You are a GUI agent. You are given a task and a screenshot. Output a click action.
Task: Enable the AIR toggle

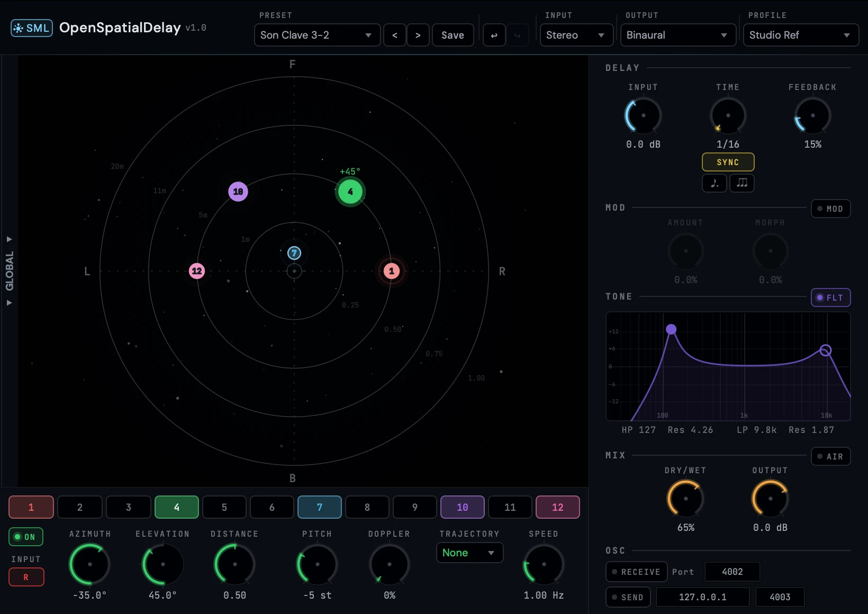[830, 456]
